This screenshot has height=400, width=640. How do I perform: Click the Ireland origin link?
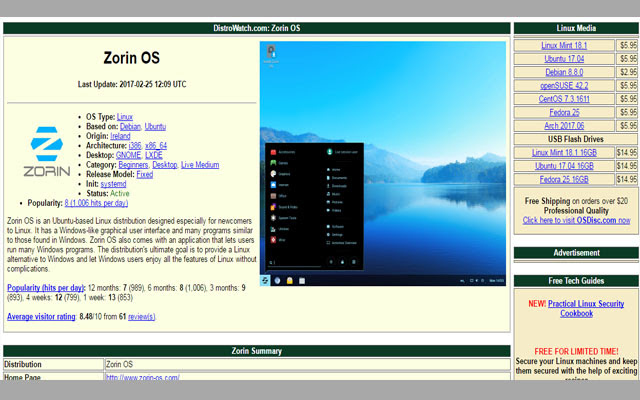coord(120,136)
